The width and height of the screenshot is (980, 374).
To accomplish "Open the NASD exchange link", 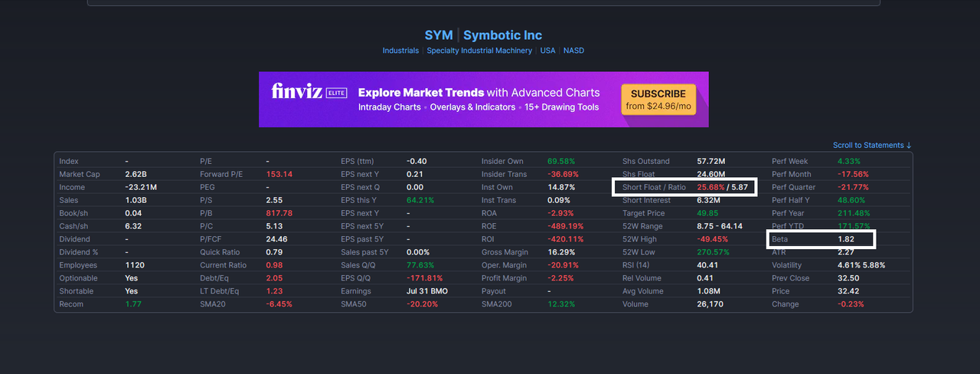I will pos(573,51).
